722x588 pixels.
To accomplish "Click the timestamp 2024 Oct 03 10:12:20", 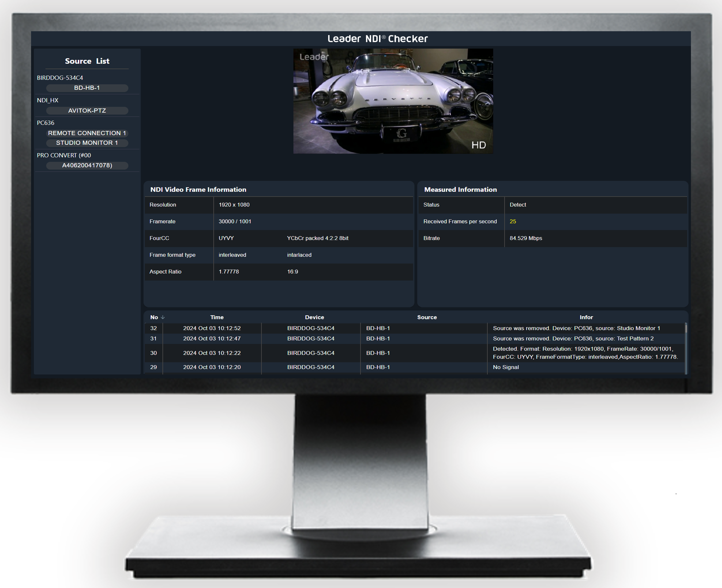I will (x=212, y=368).
